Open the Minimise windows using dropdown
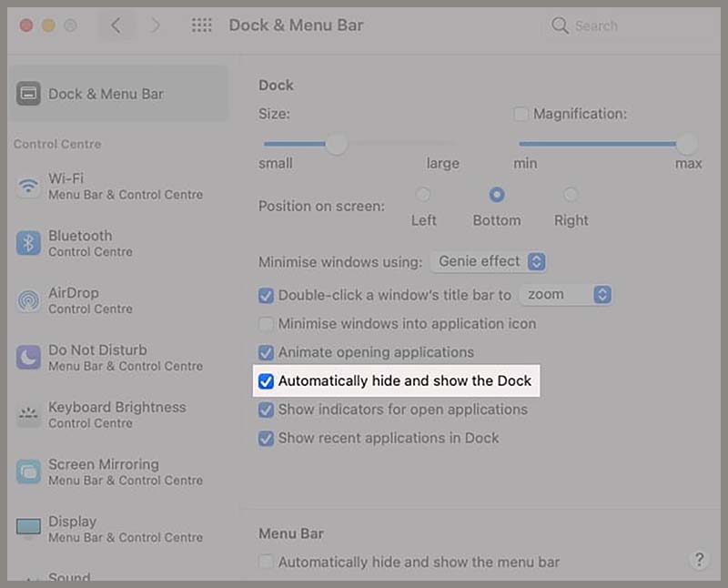The width and height of the screenshot is (728, 588). pos(488,261)
